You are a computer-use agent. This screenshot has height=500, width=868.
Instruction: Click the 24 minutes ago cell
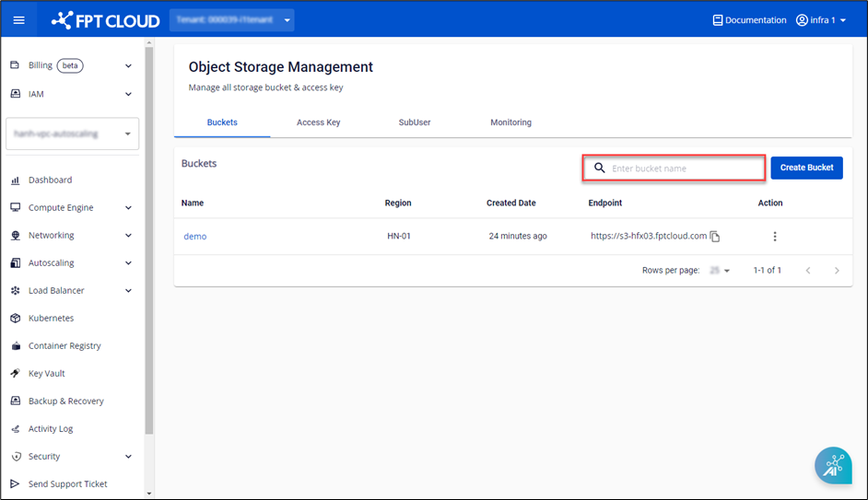(x=518, y=236)
